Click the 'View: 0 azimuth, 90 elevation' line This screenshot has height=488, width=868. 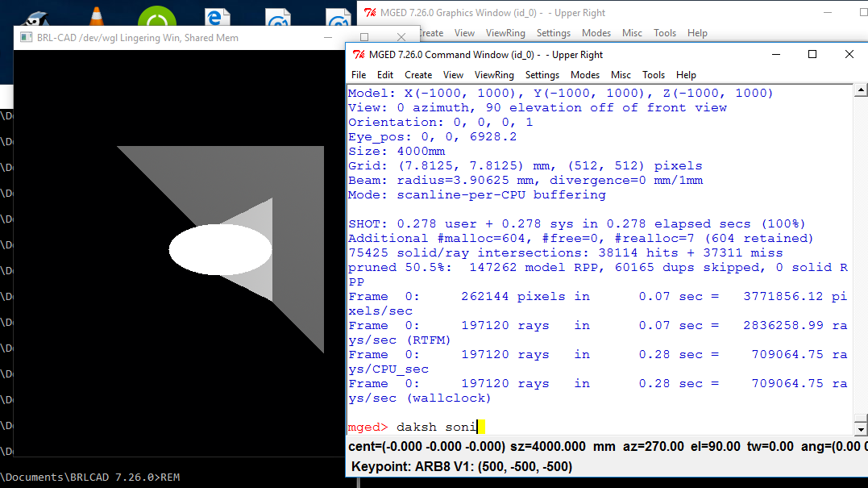(537, 107)
